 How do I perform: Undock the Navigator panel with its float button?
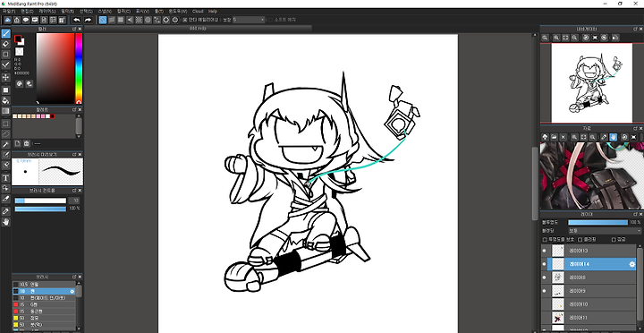635,29
